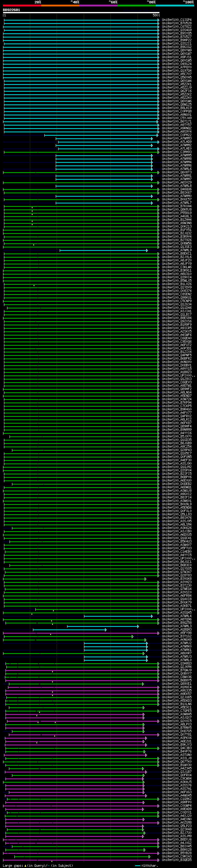Click the orange ~40% identity legend segment
Viewport: 197px width, 868px height.
click(x=61, y=6)
